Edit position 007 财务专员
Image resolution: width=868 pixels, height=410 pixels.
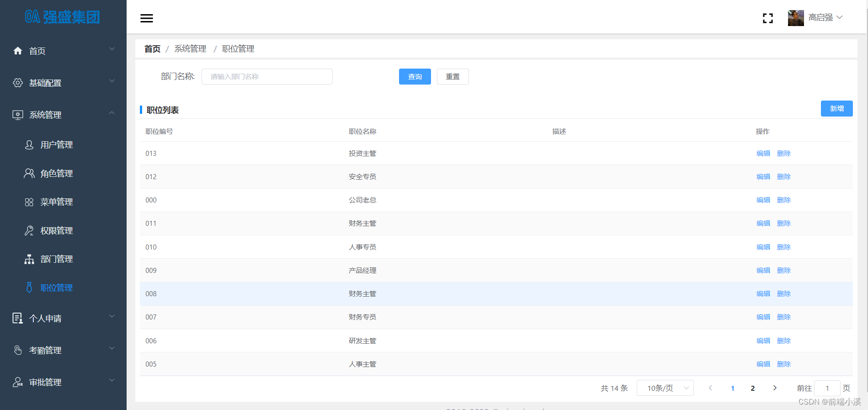pos(763,317)
